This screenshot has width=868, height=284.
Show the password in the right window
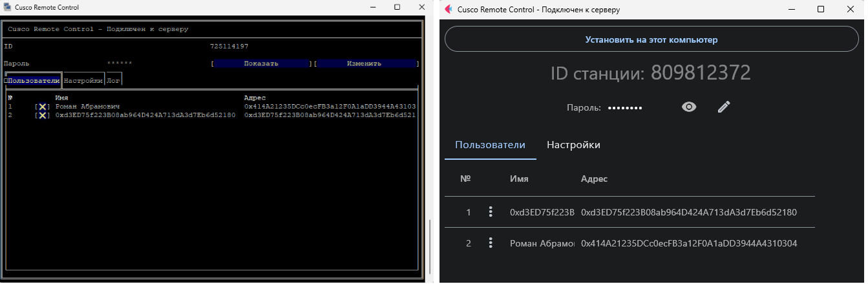tap(689, 107)
